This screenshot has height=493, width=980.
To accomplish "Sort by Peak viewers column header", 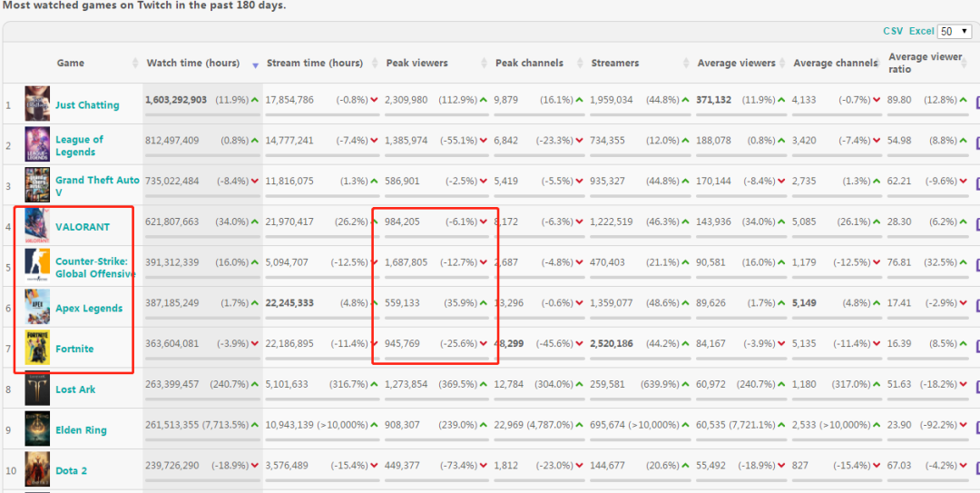I will [416, 64].
